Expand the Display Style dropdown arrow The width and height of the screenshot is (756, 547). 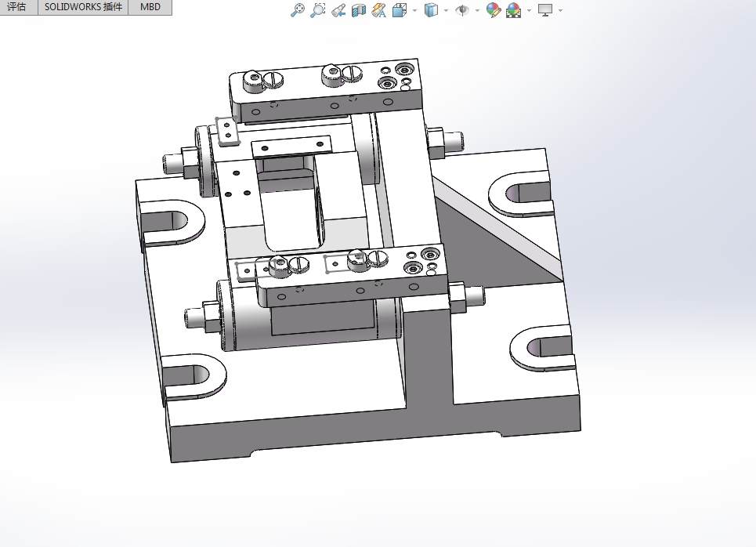coord(446,11)
